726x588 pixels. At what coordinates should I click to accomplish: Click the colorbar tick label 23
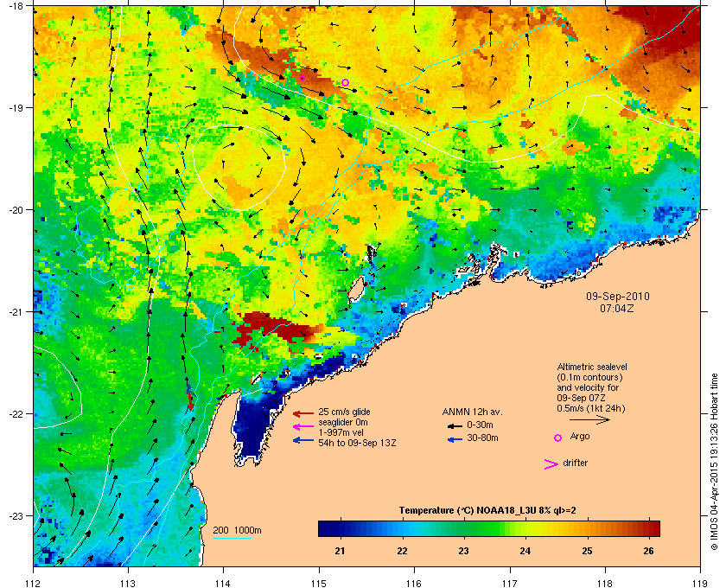tap(463, 551)
